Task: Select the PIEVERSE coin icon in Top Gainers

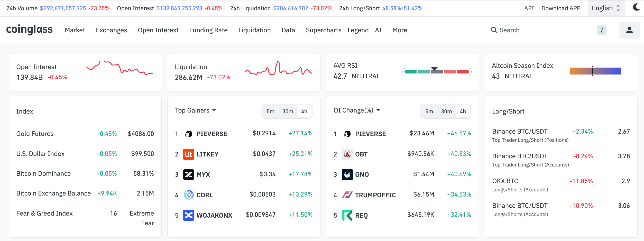Action: [189, 134]
